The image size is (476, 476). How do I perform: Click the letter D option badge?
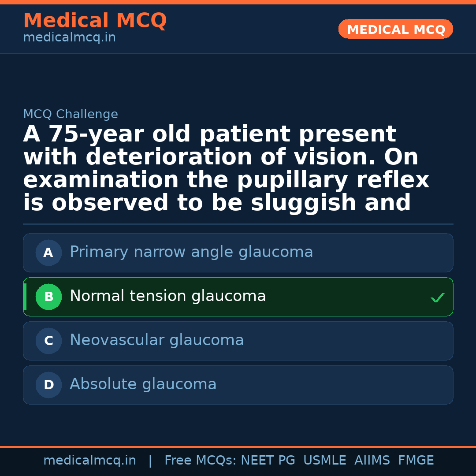[48, 385]
